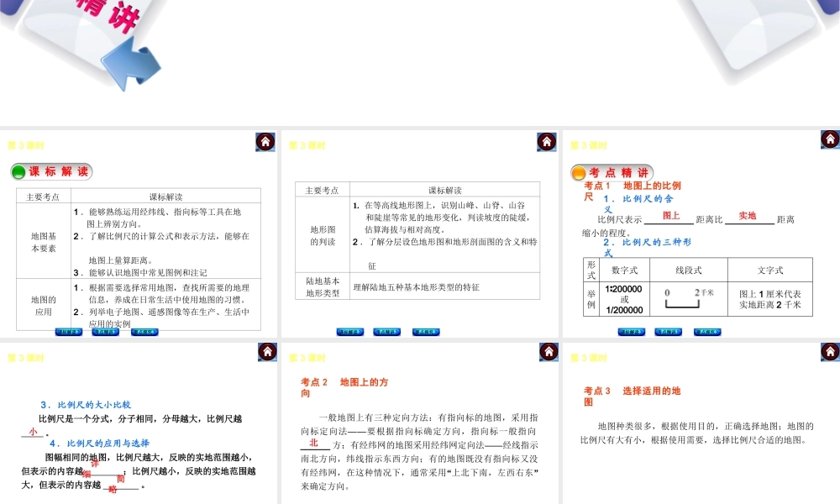Screen dimensions: 840x504
Task: Click the red answer 图上 in the blank
Action: pos(670,215)
